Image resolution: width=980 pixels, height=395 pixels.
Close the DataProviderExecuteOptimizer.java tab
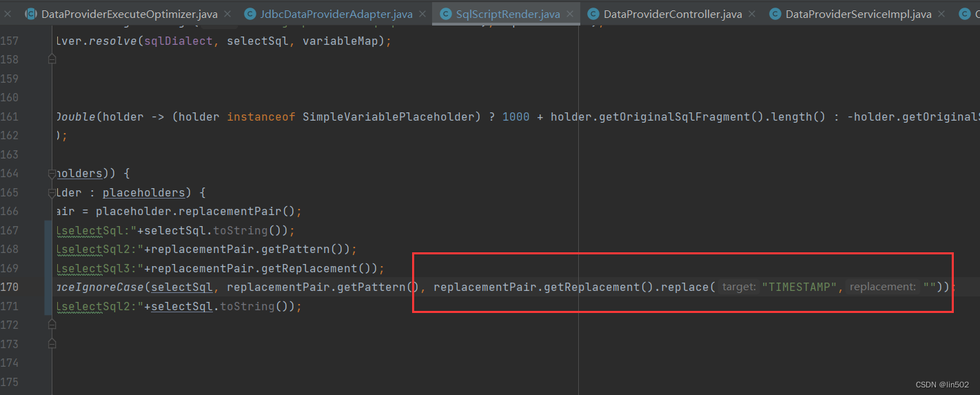228,14
